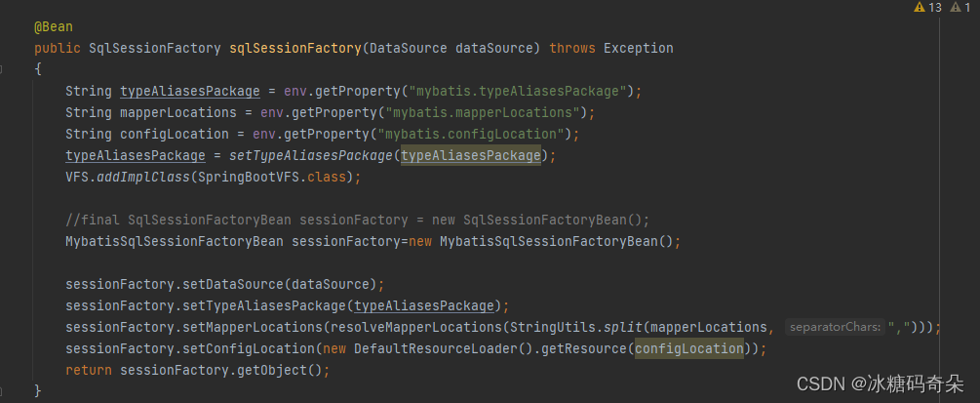The image size is (980, 403).
Task: Click the highlighted configLocation argument
Action: pos(689,348)
